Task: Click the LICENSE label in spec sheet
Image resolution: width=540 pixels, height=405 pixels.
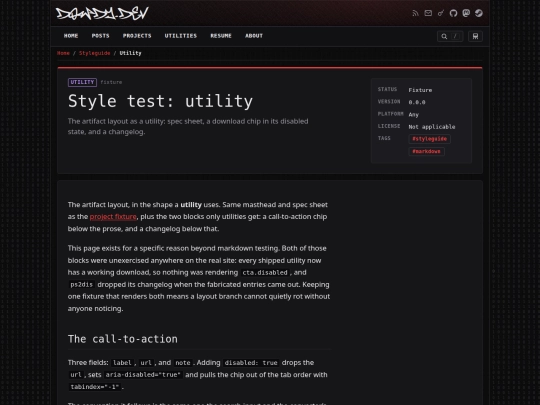Action: (389, 126)
